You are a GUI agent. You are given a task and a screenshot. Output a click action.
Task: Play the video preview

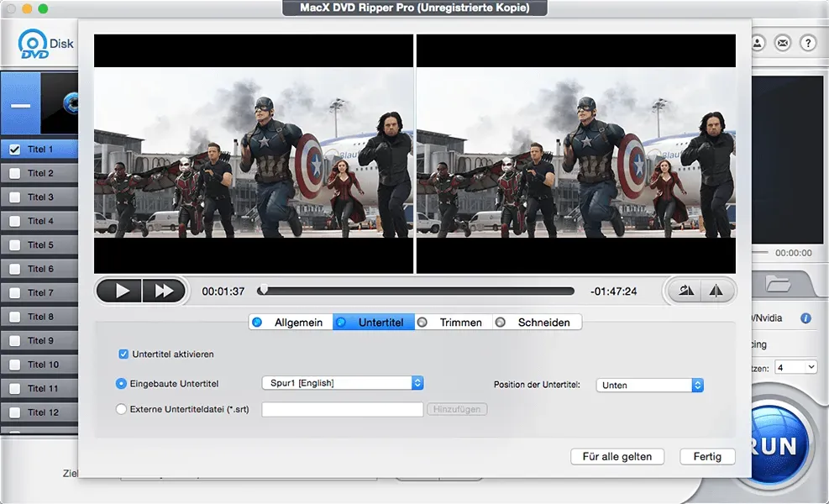pyautogui.click(x=119, y=291)
